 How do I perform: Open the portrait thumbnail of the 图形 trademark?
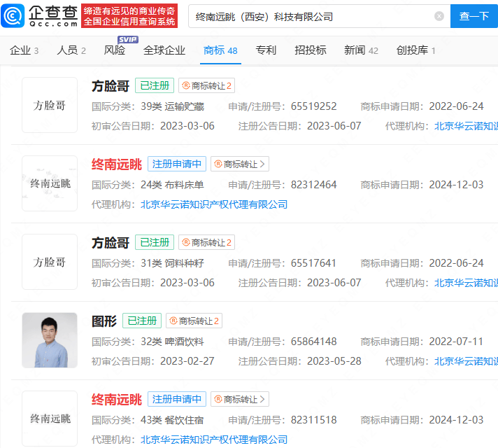(x=50, y=340)
